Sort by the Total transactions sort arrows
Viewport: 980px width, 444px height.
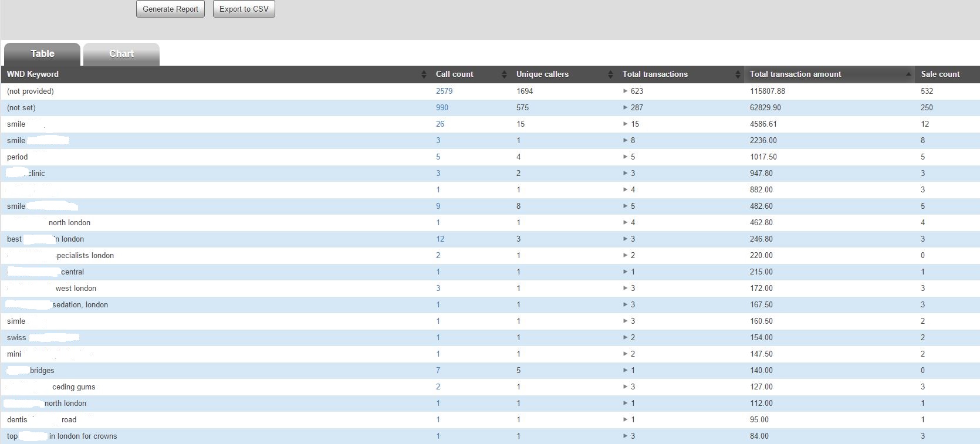[x=738, y=74]
